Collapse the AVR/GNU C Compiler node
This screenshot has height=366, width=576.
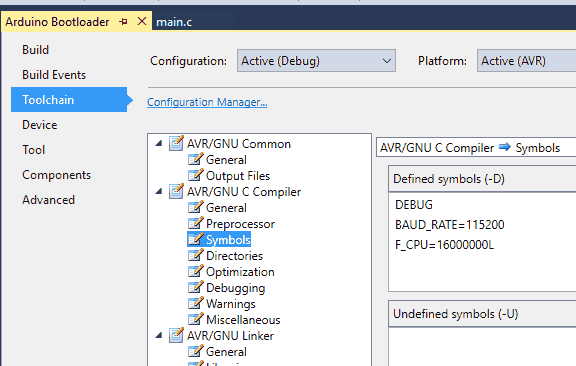159,191
